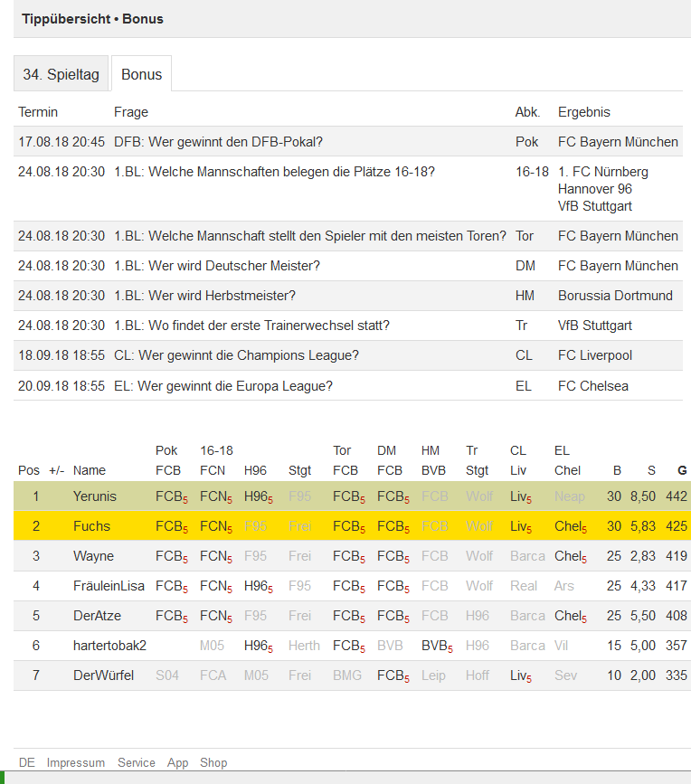Open the App footer link

coord(177,762)
